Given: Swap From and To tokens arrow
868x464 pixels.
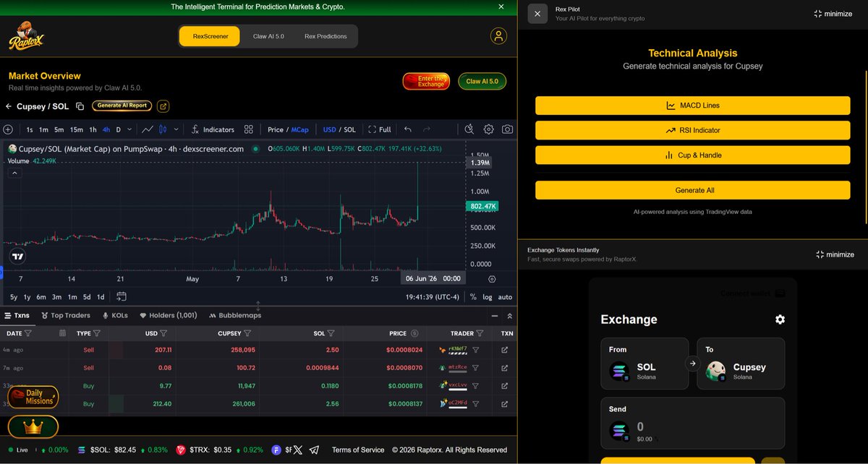Looking at the screenshot, I should point(692,364).
